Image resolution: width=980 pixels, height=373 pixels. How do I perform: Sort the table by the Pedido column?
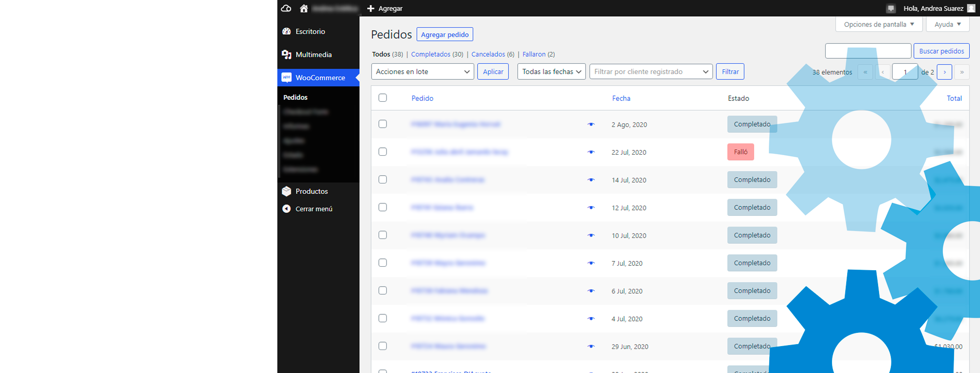[422, 98]
